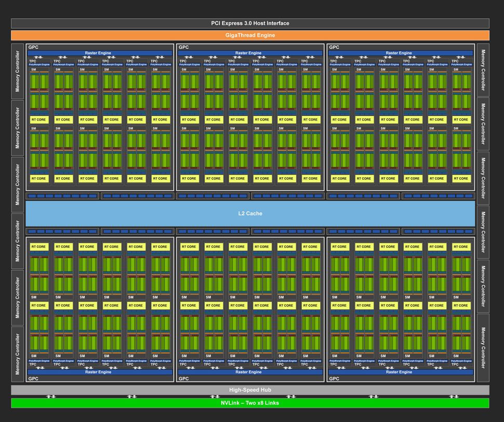Screen dimensions: 504x422
Task: Select the orange GigaThread Engine block
Action: 250,35
